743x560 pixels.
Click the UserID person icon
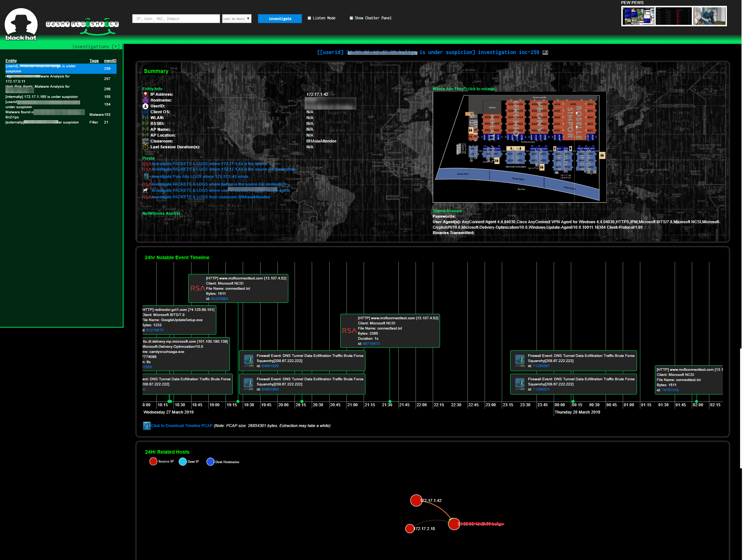click(145, 106)
